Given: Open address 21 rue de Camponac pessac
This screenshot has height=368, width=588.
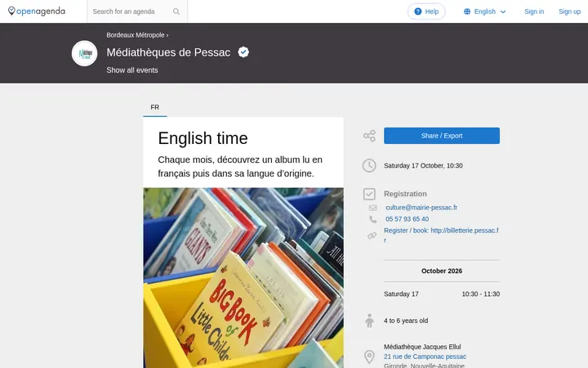Looking at the screenshot, I should tap(425, 357).
